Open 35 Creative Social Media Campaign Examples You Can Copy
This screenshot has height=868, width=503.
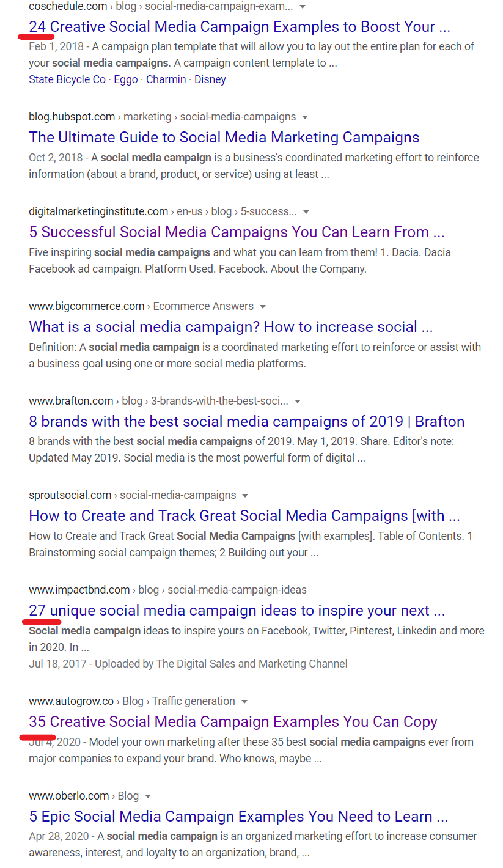[x=233, y=722]
